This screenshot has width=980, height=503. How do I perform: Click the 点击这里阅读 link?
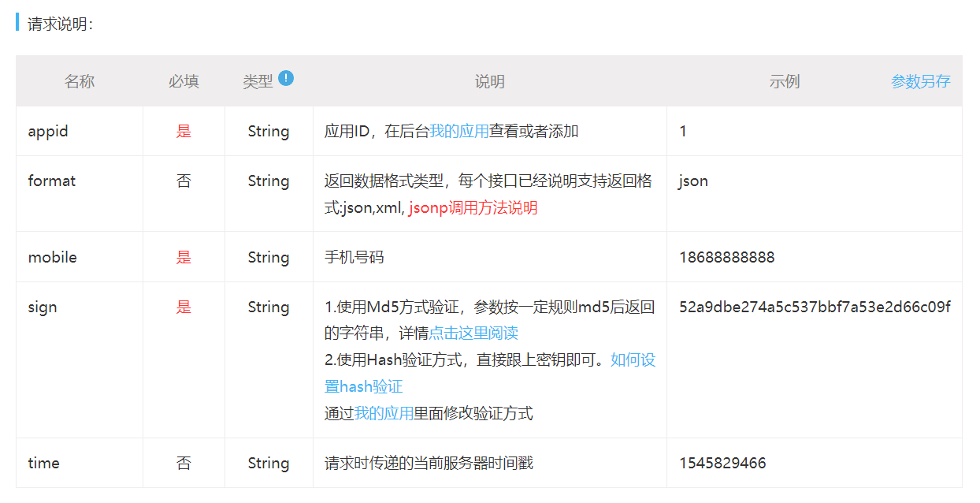(x=473, y=333)
